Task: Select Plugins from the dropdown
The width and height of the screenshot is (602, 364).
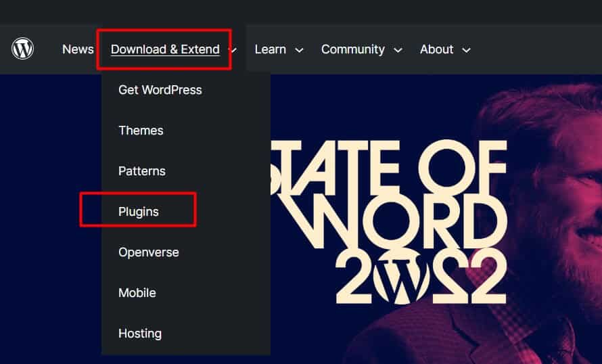Action: pyautogui.click(x=139, y=212)
